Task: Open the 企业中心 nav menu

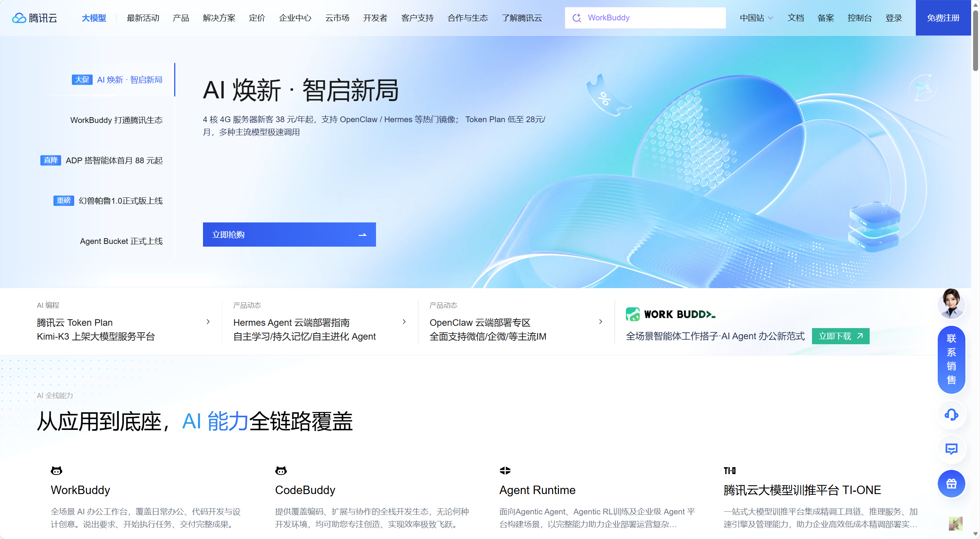Action: pos(295,18)
